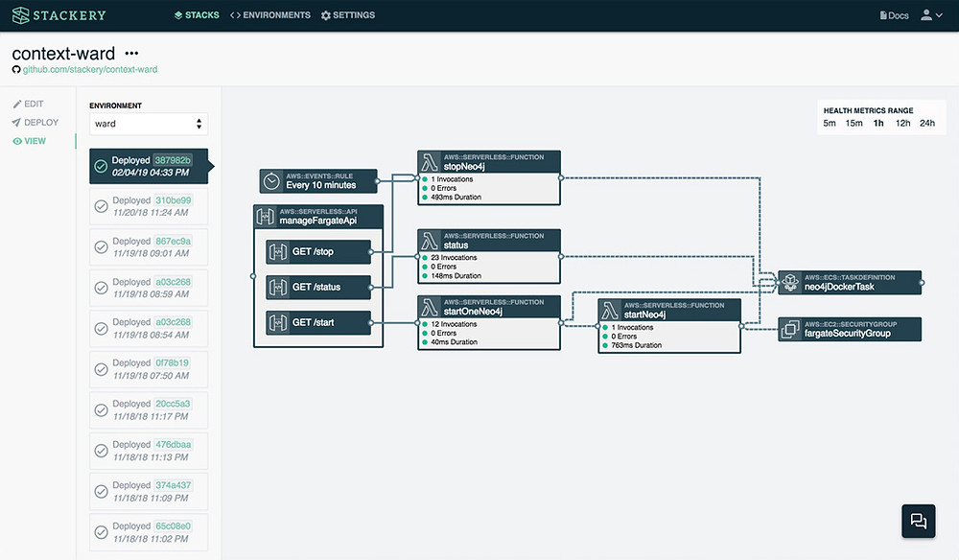Click the 387982b commit hash badge
The image size is (959, 560).
pyautogui.click(x=173, y=160)
